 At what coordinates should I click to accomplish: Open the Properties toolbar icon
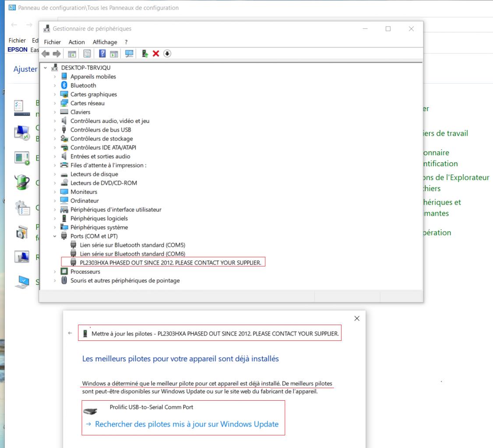click(87, 54)
